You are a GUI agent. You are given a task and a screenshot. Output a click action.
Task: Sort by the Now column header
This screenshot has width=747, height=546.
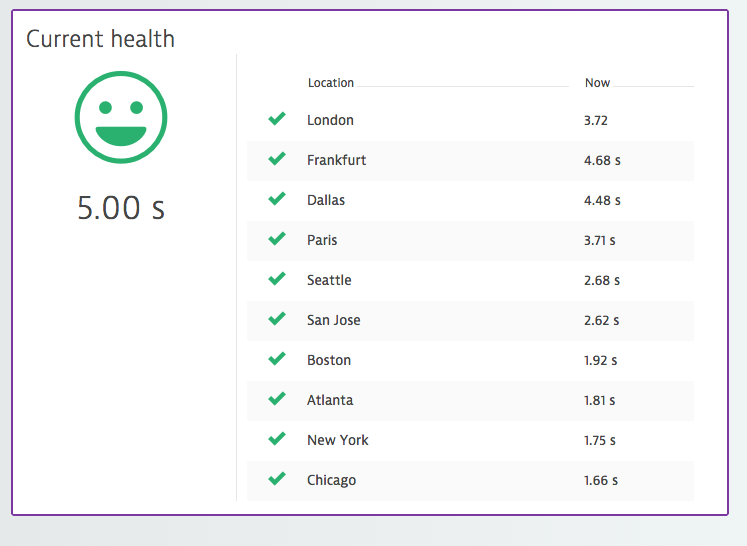click(597, 83)
